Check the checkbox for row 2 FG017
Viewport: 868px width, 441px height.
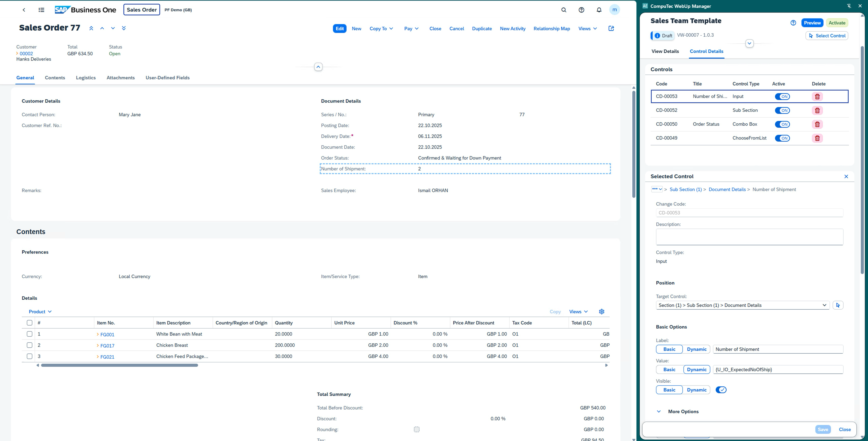click(30, 345)
